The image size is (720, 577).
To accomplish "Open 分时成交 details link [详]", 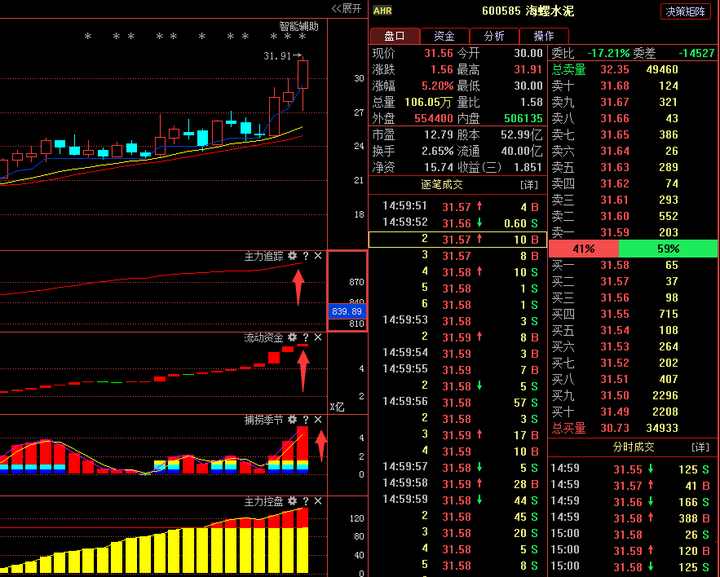I will (700, 447).
